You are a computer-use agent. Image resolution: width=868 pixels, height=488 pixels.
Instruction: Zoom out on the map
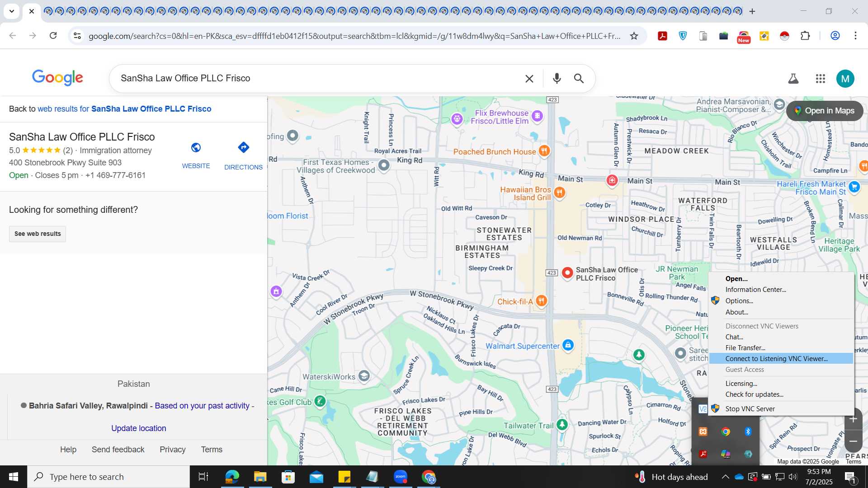coord(853,441)
